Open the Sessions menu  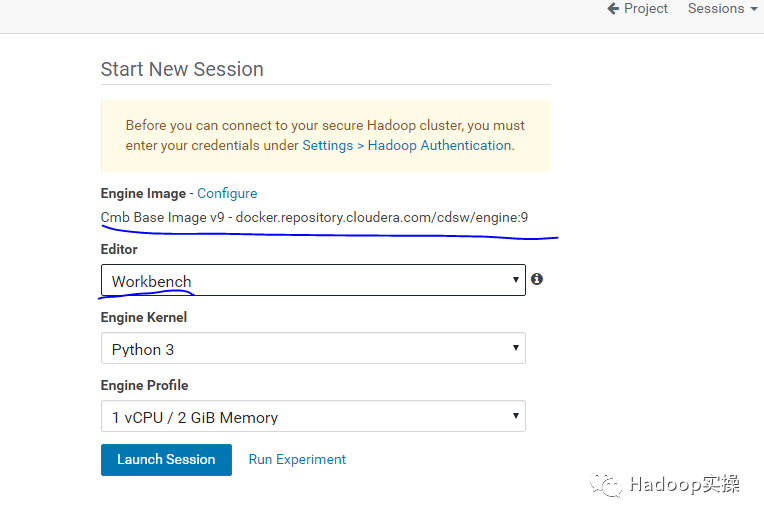(723, 8)
